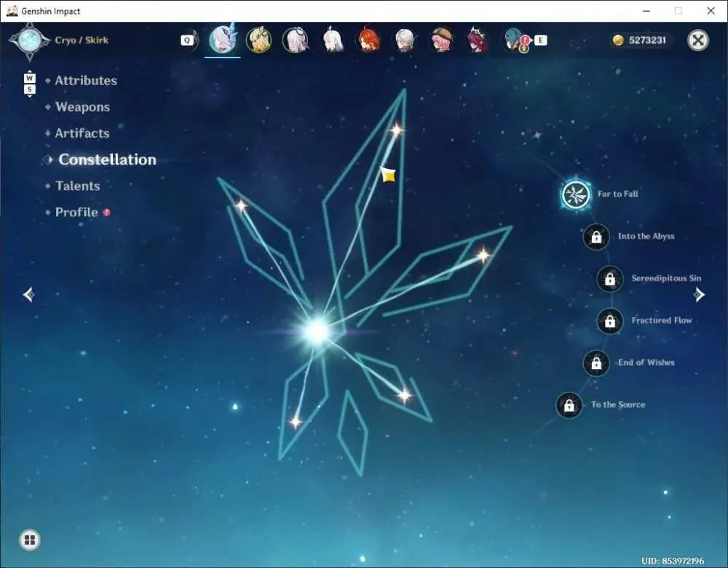The width and height of the screenshot is (728, 568).
Task: Select the End of Wishes constellation label
Action: [x=646, y=362]
